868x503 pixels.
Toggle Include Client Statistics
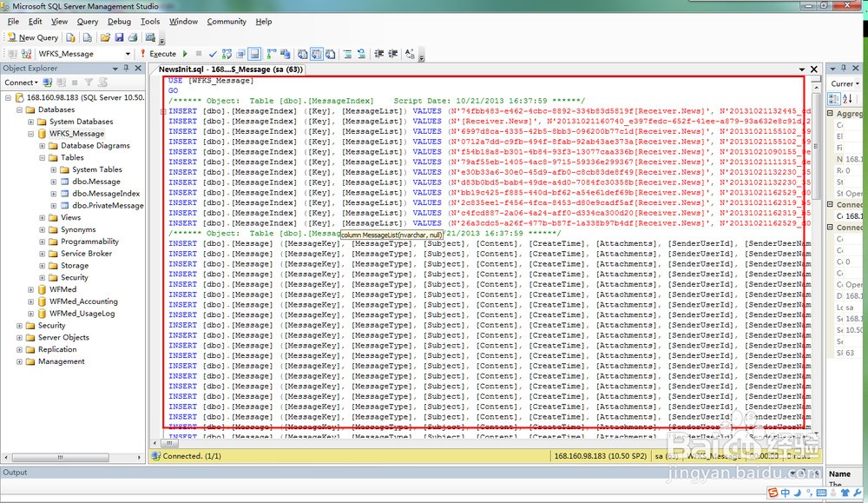coord(285,54)
